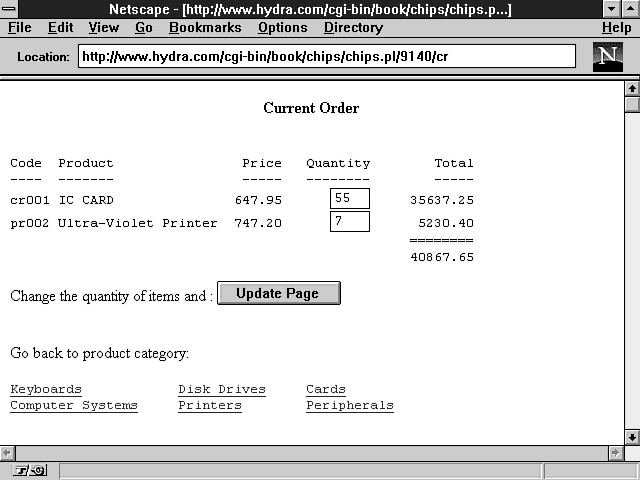640x480 pixels.
Task: Click the Netscape N logo icon
Action: tap(608, 57)
